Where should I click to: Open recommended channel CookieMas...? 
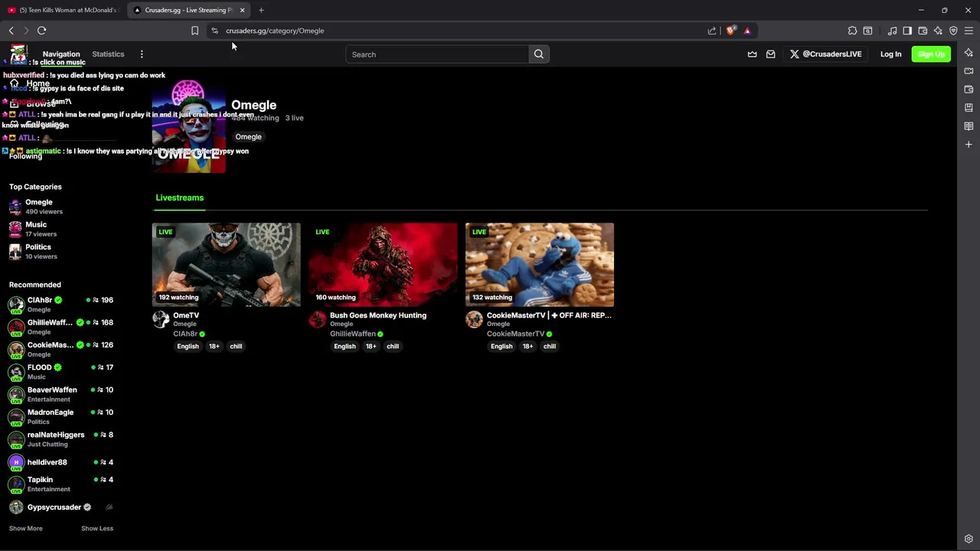click(61, 349)
